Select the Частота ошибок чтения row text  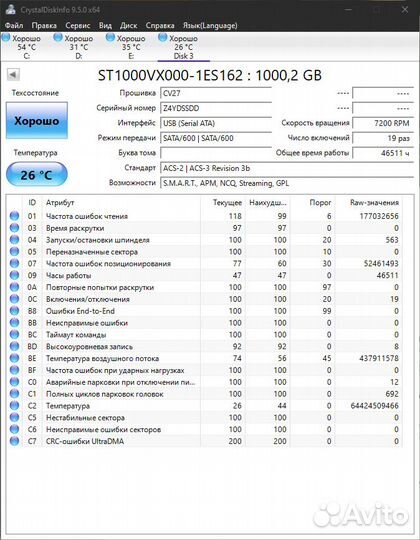(x=87, y=216)
